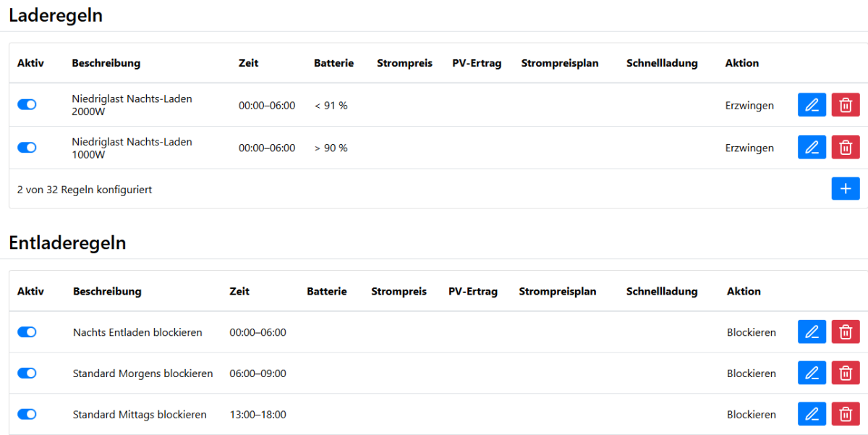Screen dimensions: 868x435
Task: Click the Strompreisplan header in Entladeregeln table
Action: tap(557, 292)
